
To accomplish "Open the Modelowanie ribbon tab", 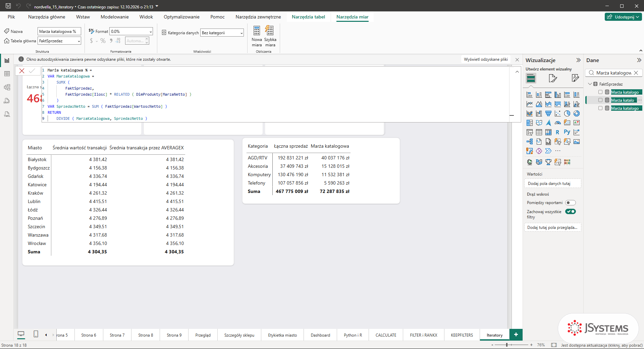I will tap(115, 17).
